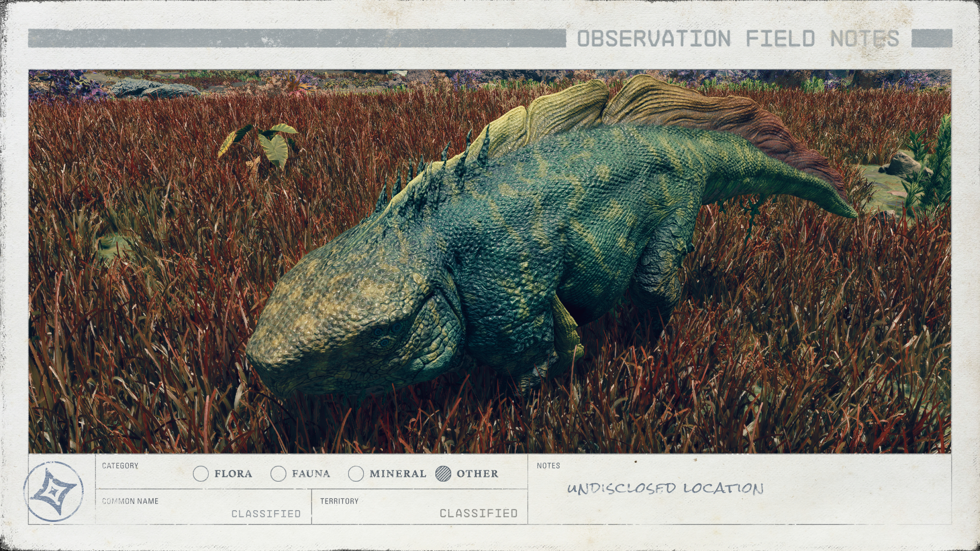Click the 'Other' label text
Image resolution: width=980 pixels, height=551 pixels.
click(x=477, y=474)
